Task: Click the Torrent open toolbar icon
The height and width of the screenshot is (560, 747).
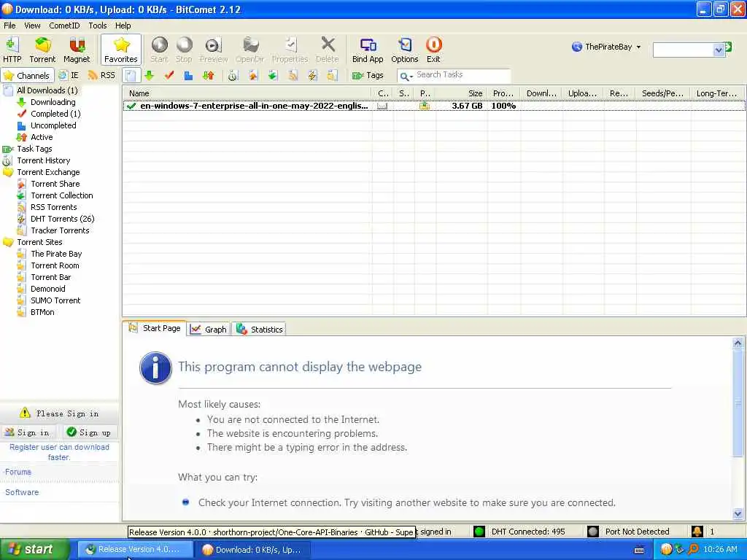Action: (x=42, y=50)
